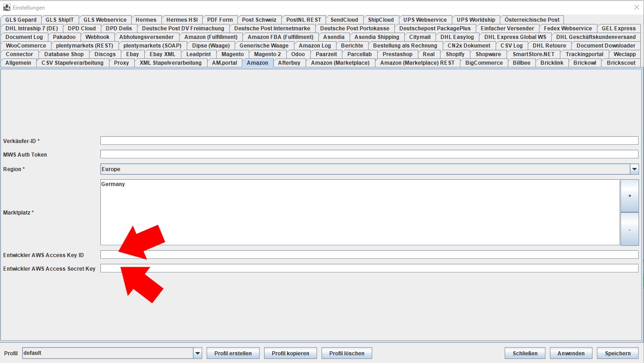Open the Hermes tab
Viewport: 644px width, 363px height.
(x=146, y=20)
